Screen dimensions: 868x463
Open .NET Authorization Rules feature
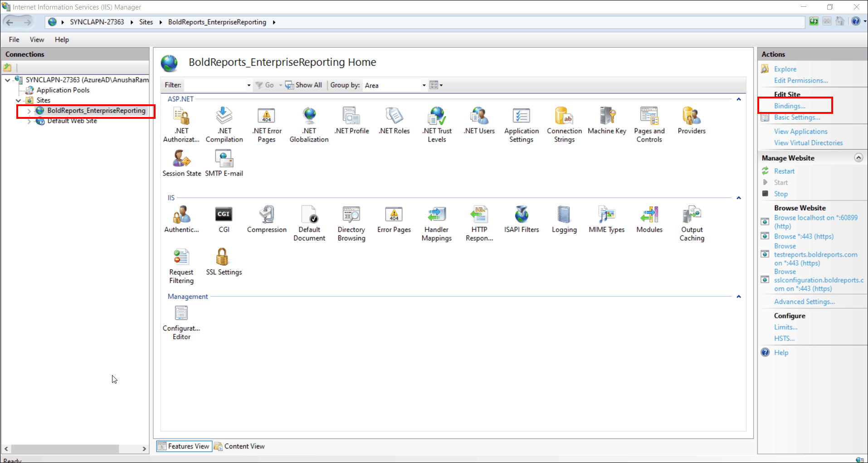coord(181,125)
